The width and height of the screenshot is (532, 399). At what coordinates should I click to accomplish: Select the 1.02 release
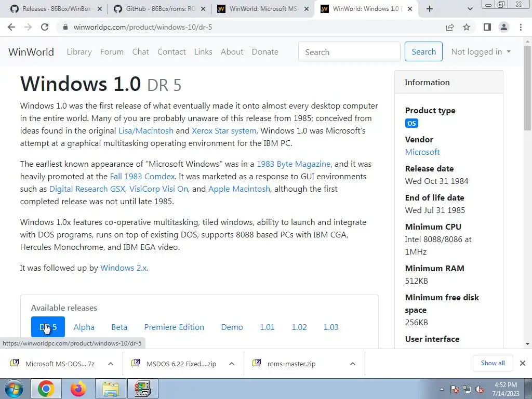299,327
